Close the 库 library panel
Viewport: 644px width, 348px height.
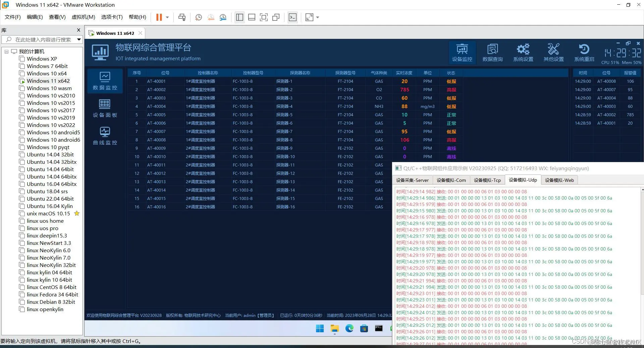coord(79,30)
